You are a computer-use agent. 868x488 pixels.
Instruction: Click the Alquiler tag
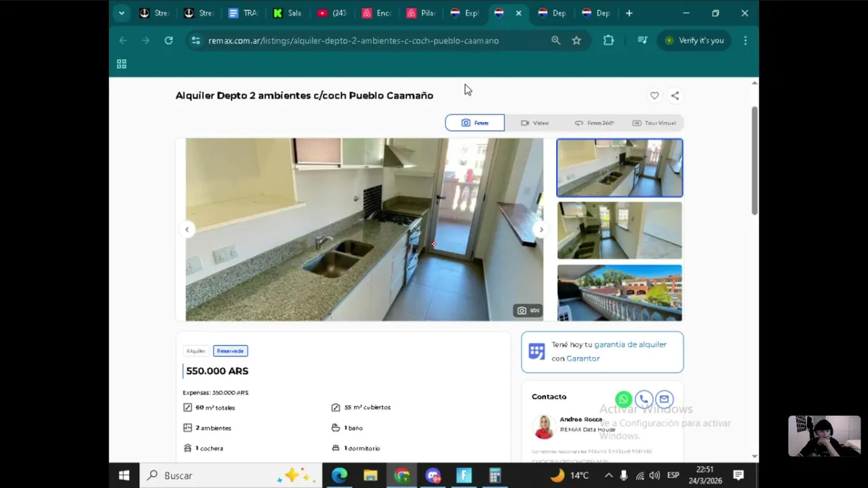point(196,351)
